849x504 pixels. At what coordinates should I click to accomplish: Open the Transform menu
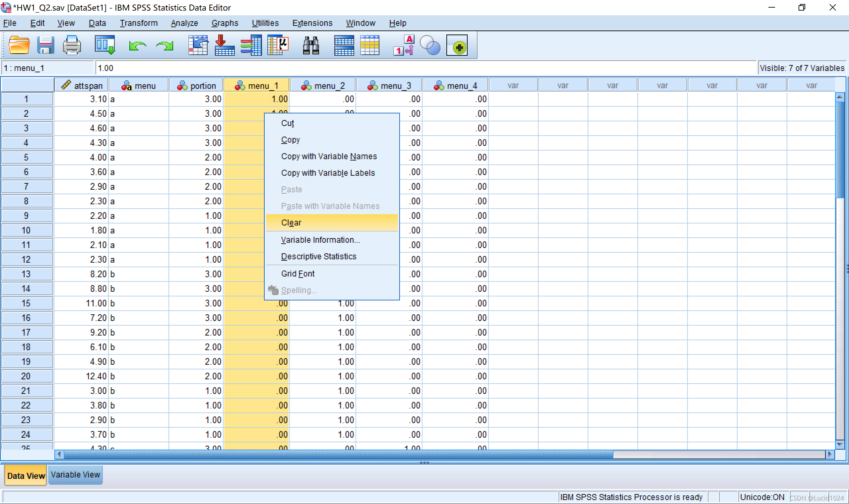tap(139, 23)
